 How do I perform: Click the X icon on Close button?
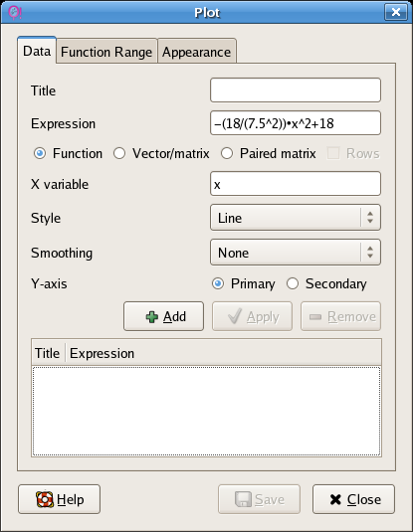point(335,499)
